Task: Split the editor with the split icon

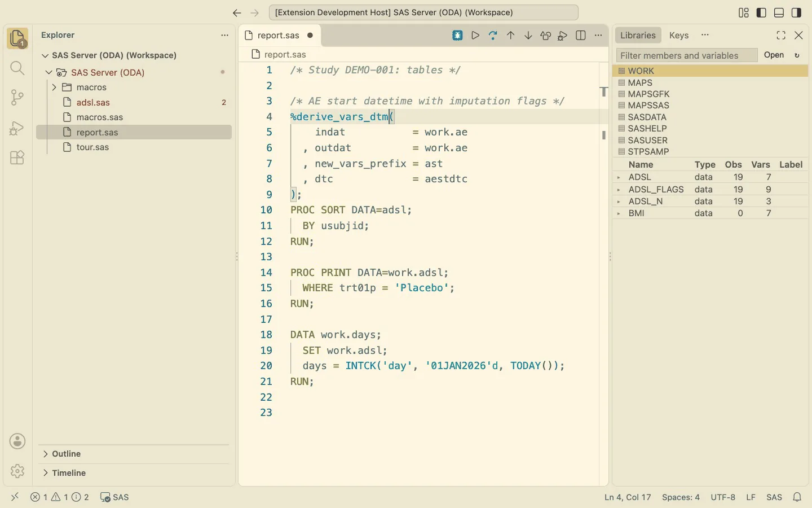Action: tap(581, 36)
